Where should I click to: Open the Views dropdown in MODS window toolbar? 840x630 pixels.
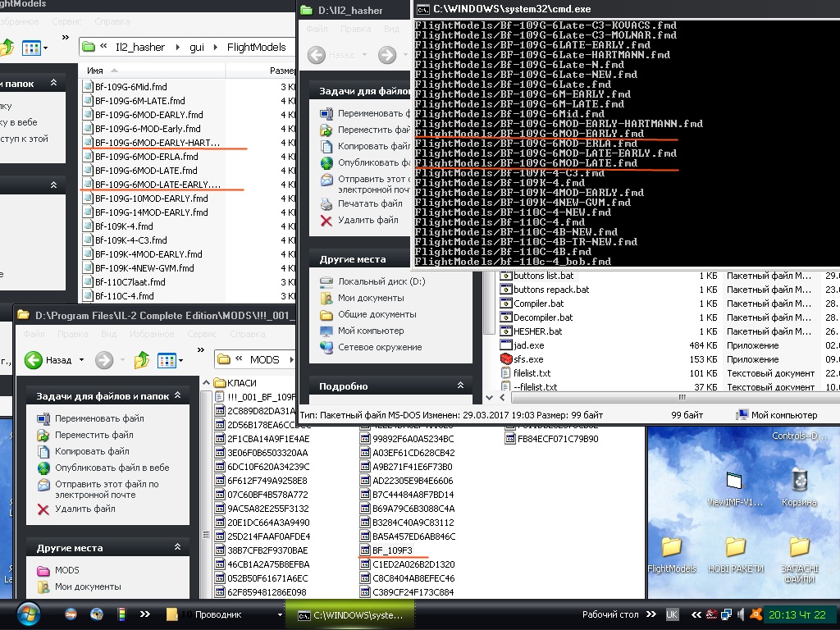coord(171,360)
